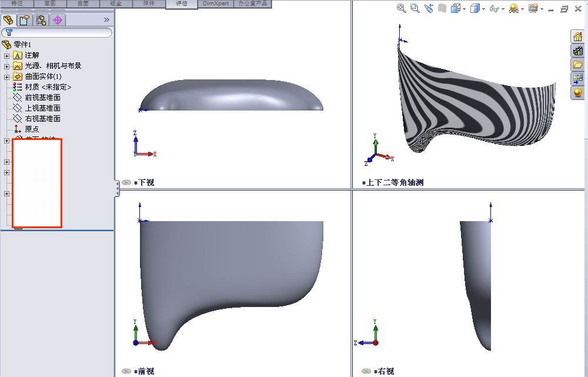Expand more manager tabs with double chevron
This screenshot has height=377, width=588.
click(106, 20)
